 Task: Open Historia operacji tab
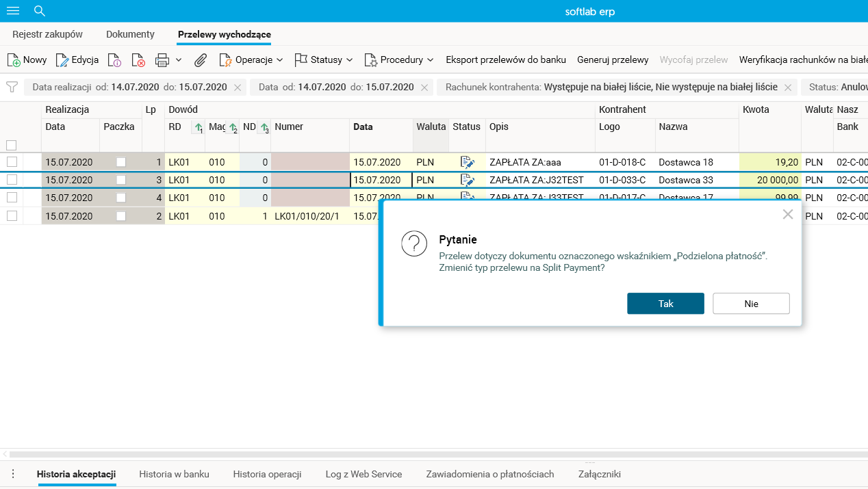point(267,474)
